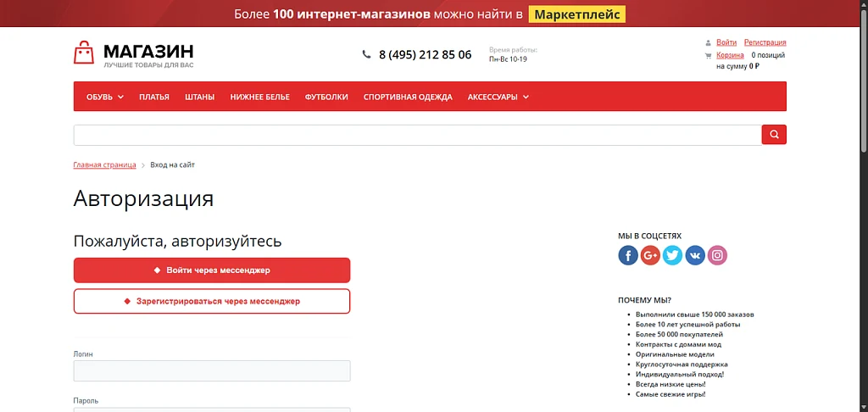Open the Спортивная одежда category
The height and width of the screenshot is (412, 868).
click(x=408, y=97)
